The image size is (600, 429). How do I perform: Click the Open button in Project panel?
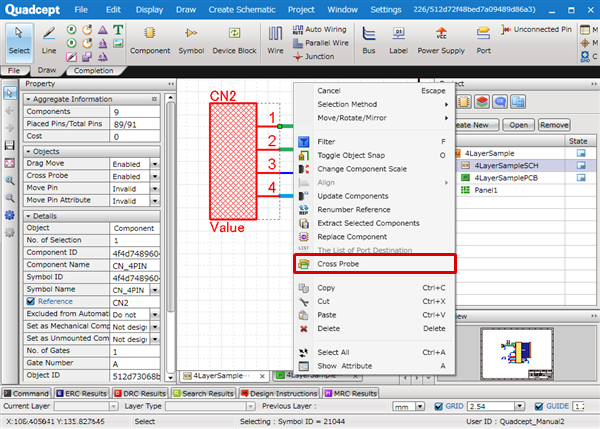(x=518, y=125)
